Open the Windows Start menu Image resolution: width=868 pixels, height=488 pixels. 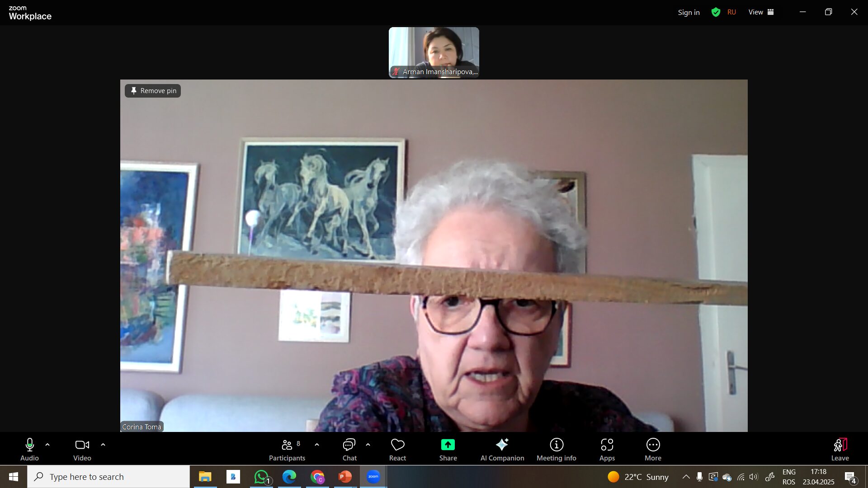[x=14, y=477]
